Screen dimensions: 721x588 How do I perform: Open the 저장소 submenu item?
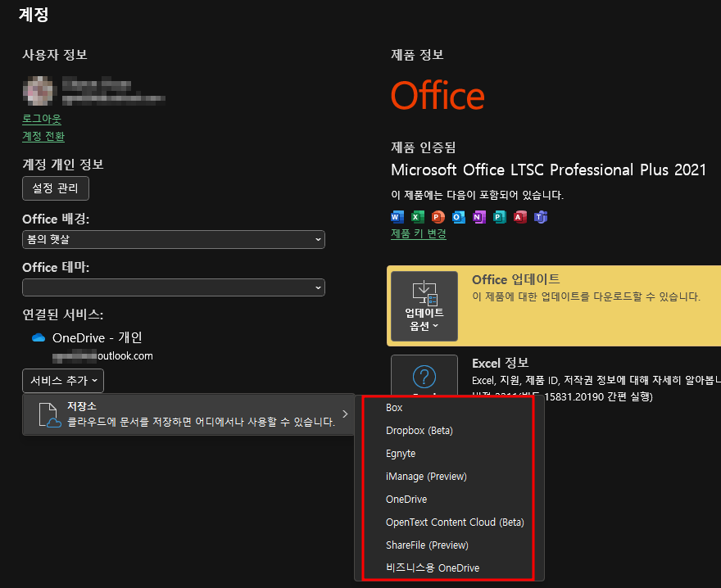[x=188, y=414]
